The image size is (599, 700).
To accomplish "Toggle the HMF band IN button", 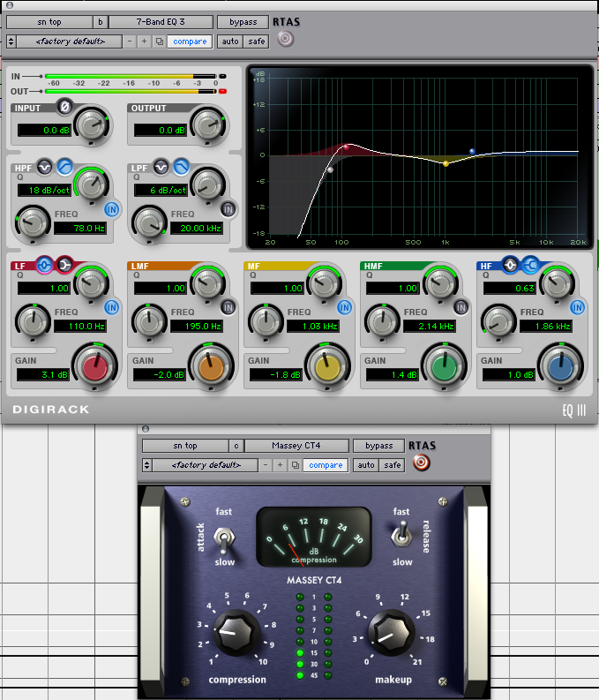I will (x=460, y=307).
